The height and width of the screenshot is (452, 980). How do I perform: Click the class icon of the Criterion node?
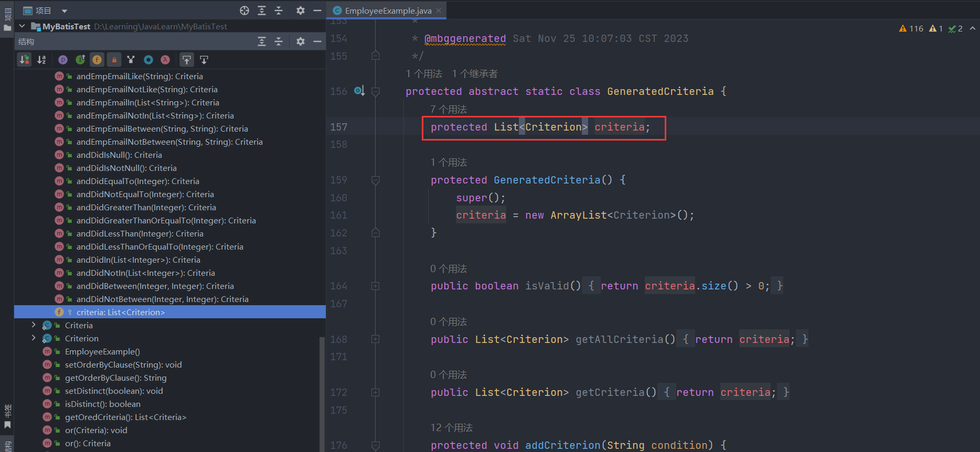[47, 339]
